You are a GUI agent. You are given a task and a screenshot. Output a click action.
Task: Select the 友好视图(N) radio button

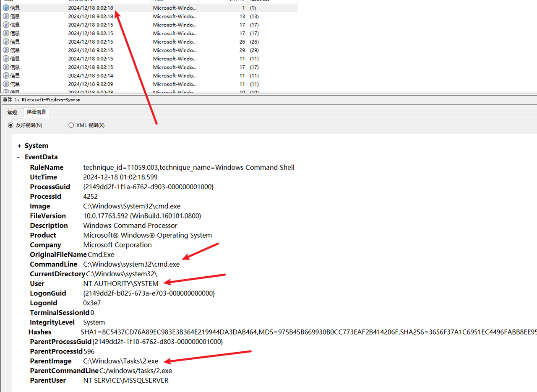(10, 125)
